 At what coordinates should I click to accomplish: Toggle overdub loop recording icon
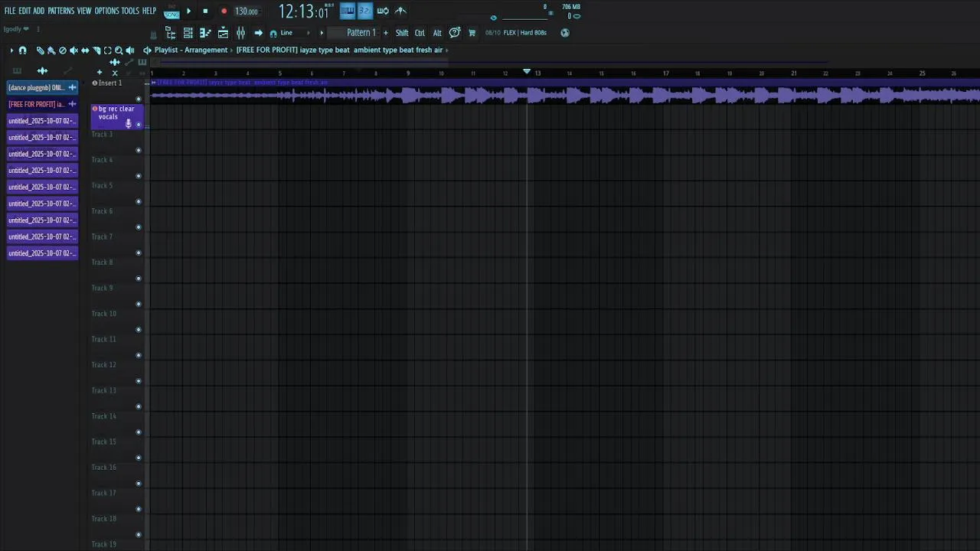tap(383, 11)
